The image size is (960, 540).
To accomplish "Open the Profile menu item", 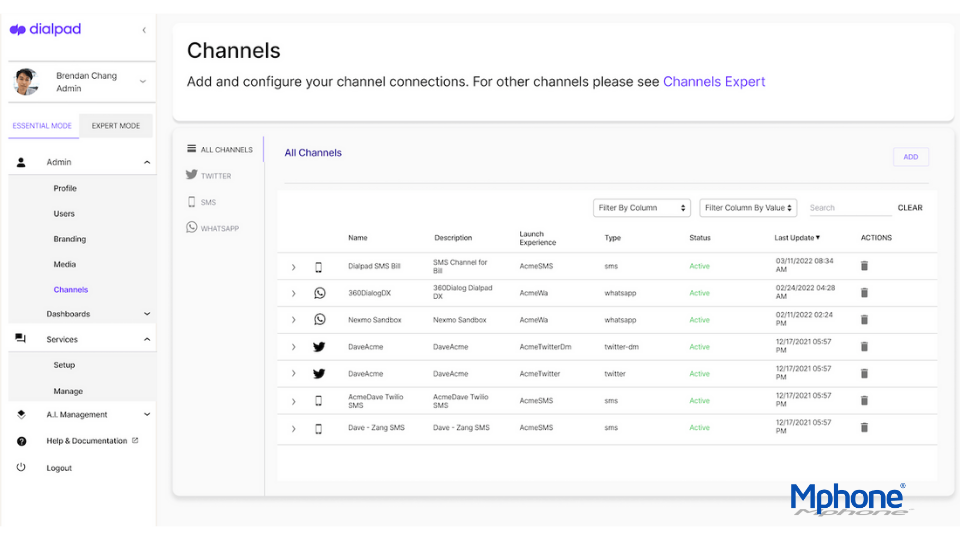I will 65,189.
